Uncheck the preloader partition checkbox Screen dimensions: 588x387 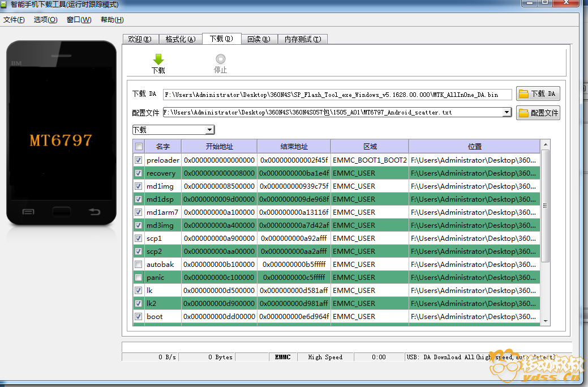coord(139,160)
